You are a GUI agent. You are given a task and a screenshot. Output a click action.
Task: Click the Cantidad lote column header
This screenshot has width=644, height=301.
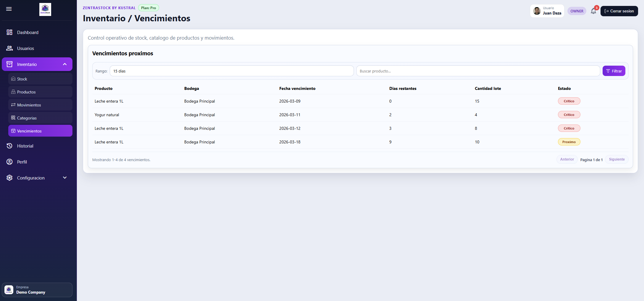pos(488,88)
